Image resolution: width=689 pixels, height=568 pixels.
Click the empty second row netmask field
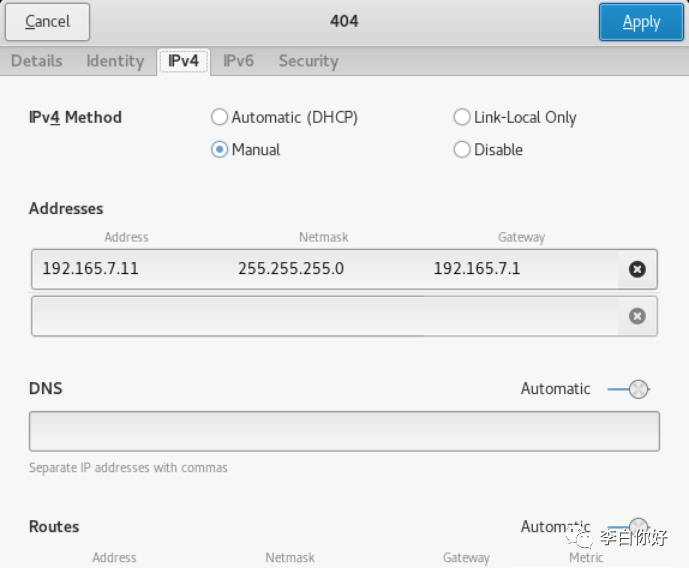pyautogui.click(x=326, y=316)
